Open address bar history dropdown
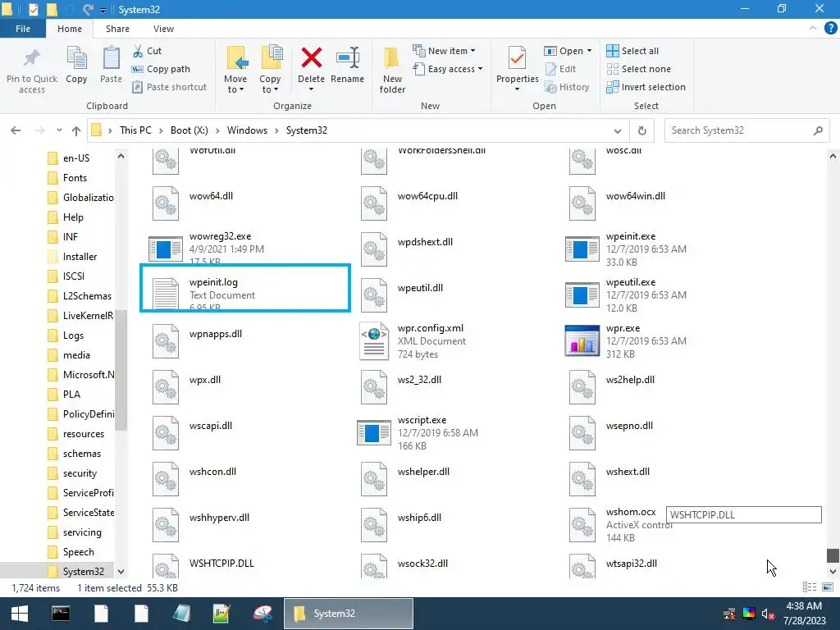The image size is (840, 630). (618, 130)
